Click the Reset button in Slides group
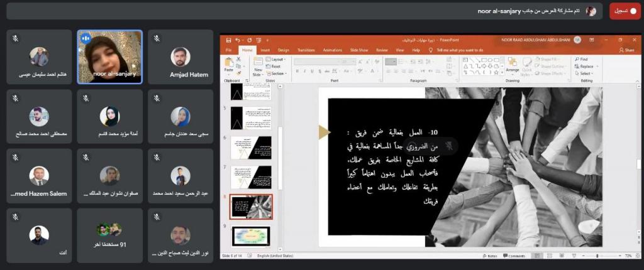 pos(275,66)
